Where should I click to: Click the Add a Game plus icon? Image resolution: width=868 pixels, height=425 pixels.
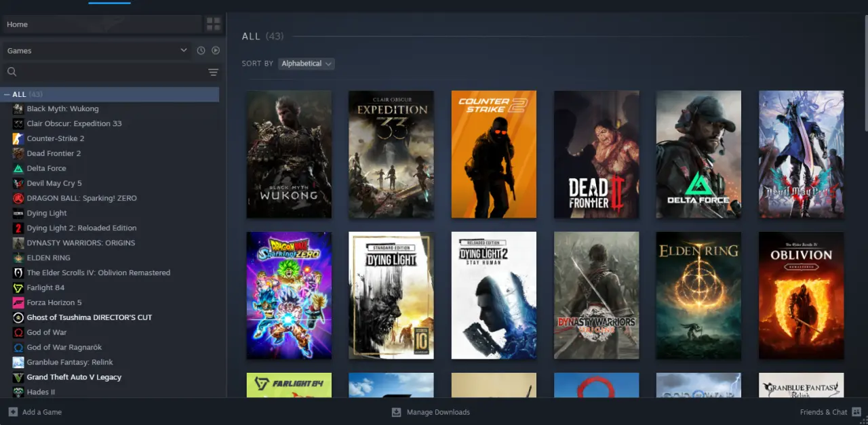[x=13, y=412]
